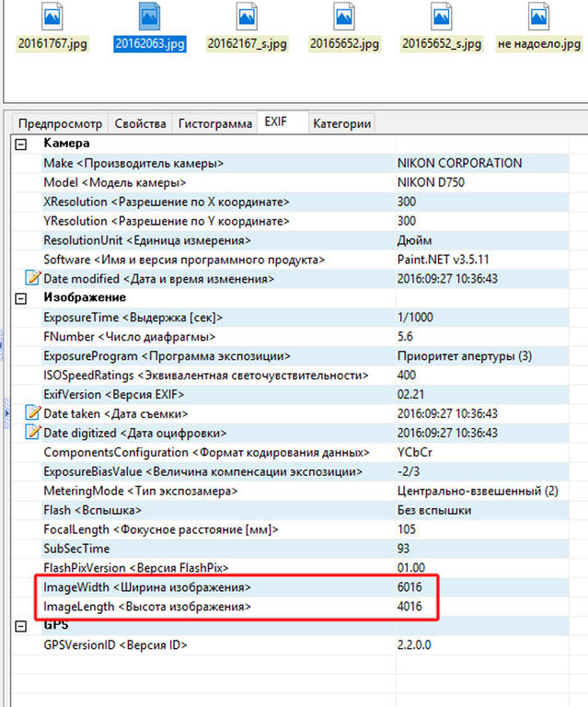Click the NIKON CORPORATION value
588x707 pixels.
click(459, 163)
